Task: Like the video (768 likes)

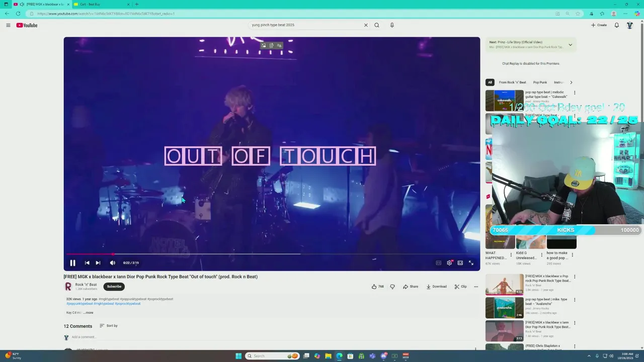Action: [x=378, y=287]
